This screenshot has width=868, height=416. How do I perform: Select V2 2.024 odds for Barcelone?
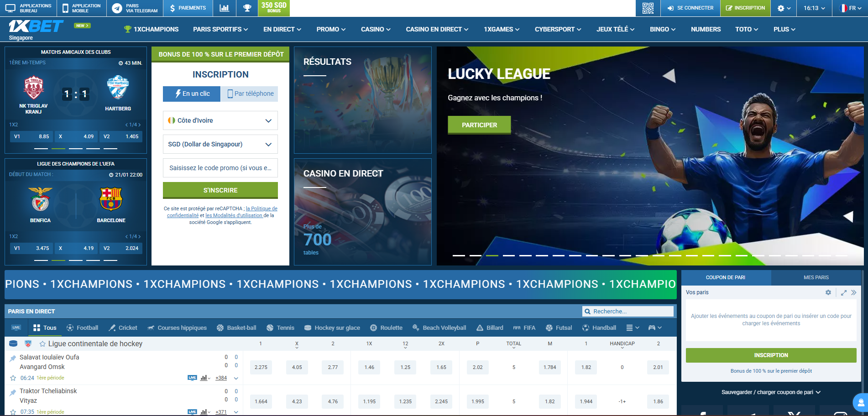121,248
